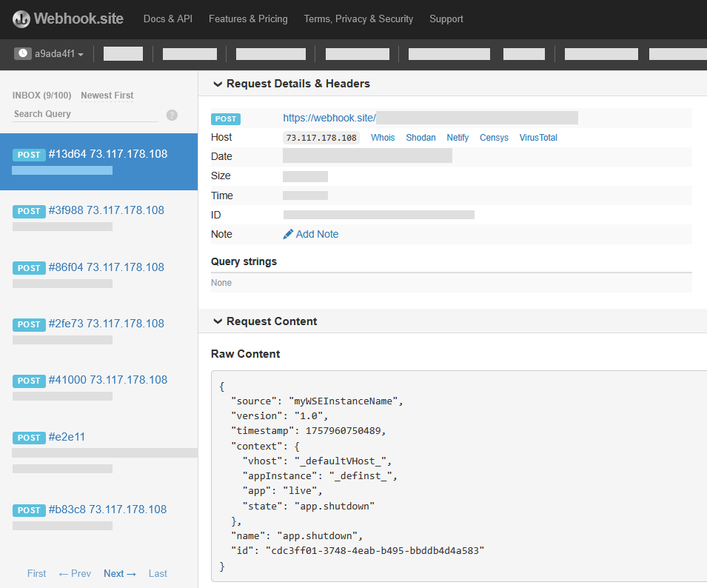Viewport: 707px width, 588px height.
Task: Toggle Newest First sort order
Action: click(x=107, y=95)
